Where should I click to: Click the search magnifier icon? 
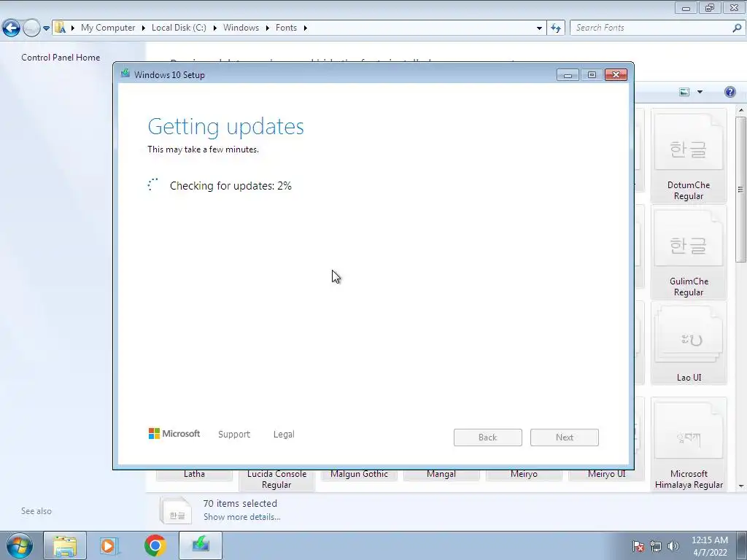point(737,28)
